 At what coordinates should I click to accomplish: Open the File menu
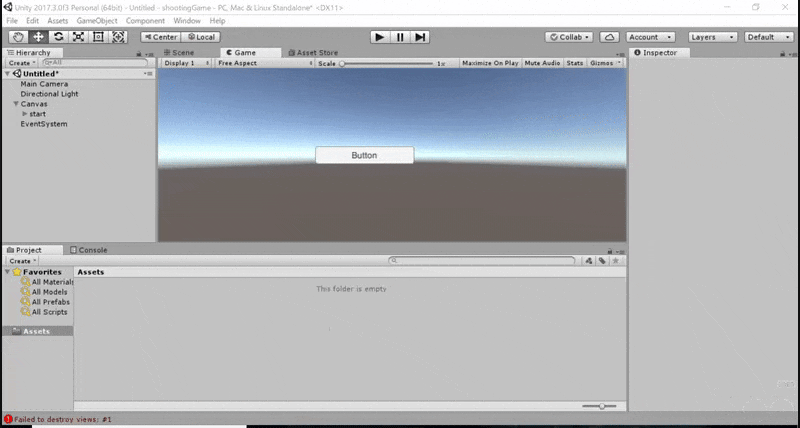coord(12,21)
